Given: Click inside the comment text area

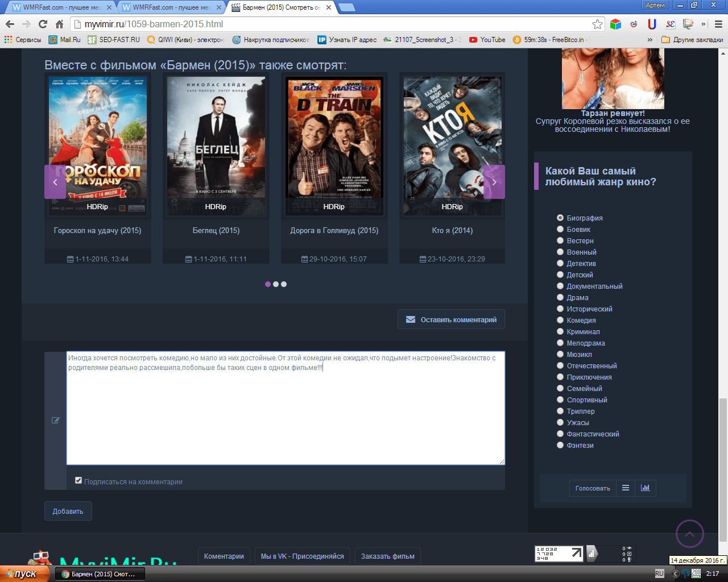Looking at the screenshot, I should 286,408.
